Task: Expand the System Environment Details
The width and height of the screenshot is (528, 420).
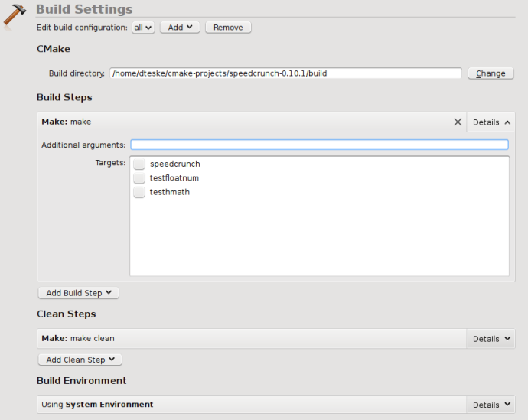Action: click(491, 405)
